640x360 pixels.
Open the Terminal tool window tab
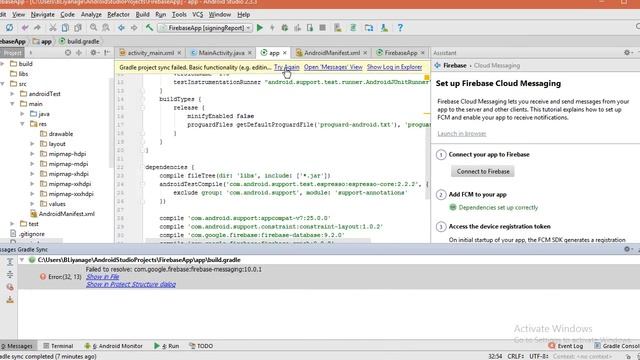(x=58, y=346)
